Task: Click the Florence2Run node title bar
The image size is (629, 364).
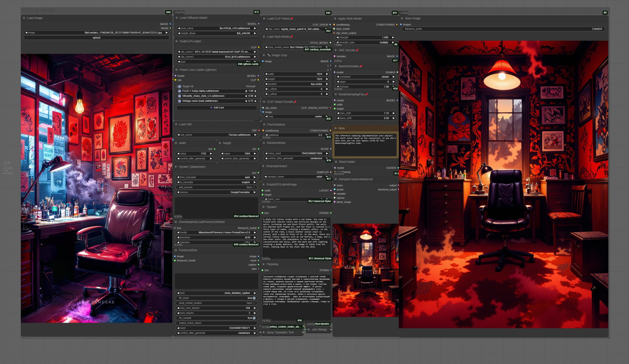Action: pyautogui.click(x=188, y=250)
